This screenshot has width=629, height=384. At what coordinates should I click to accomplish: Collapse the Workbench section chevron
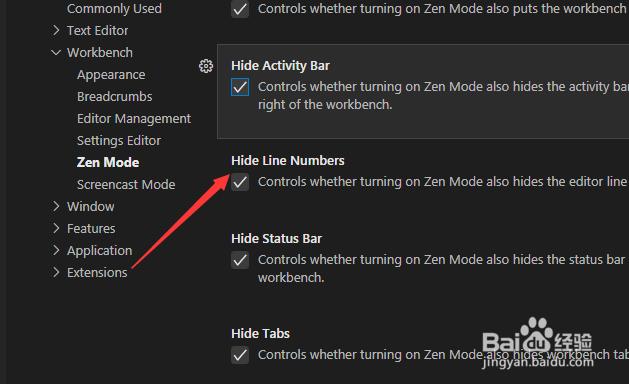point(56,52)
